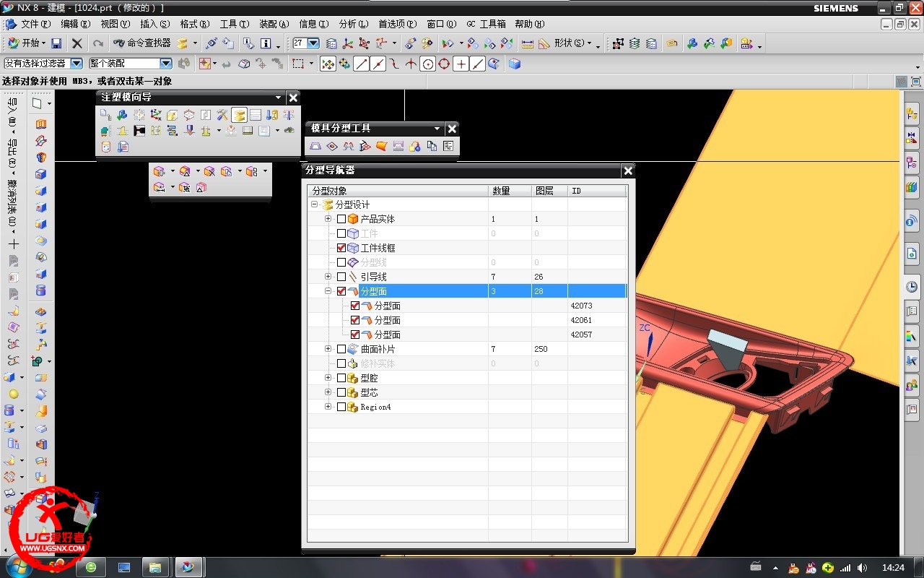
Task: Save the part with the floppy disk icon
Action: click(x=56, y=43)
